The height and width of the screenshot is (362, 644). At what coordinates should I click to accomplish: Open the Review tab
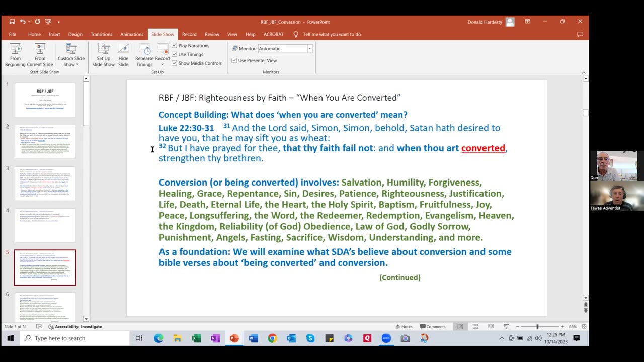coord(212,34)
